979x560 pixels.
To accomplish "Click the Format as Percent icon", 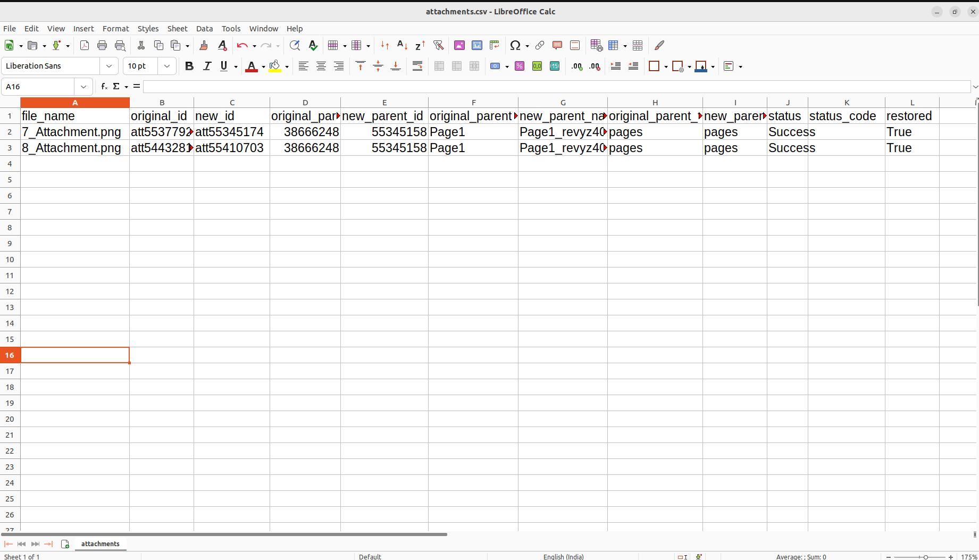I will coord(520,66).
